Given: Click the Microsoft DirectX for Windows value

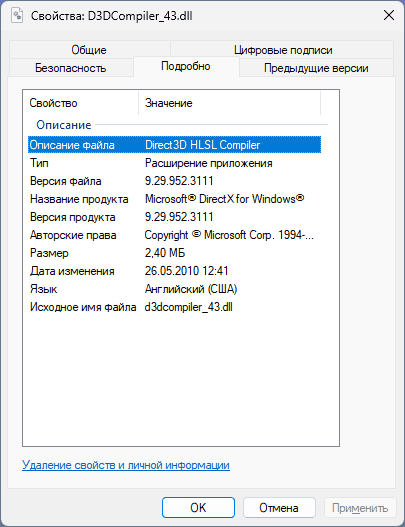Looking at the screenshot, I should [x=225, y=199].
